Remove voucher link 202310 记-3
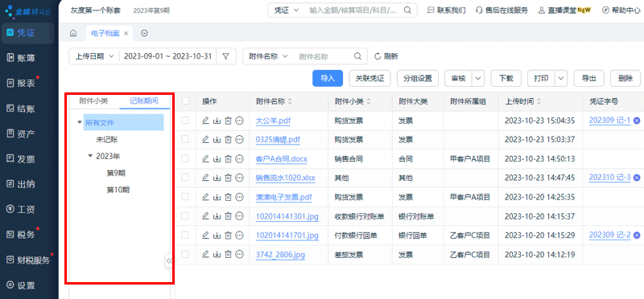The width and height of the screenshot is (644, 299). (637, 178)
